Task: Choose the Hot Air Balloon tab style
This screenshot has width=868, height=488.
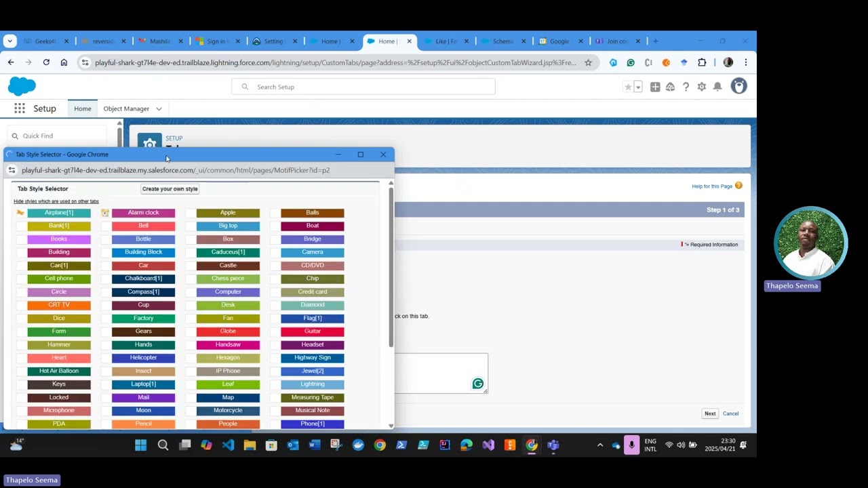Action: (x=59, y=371)
